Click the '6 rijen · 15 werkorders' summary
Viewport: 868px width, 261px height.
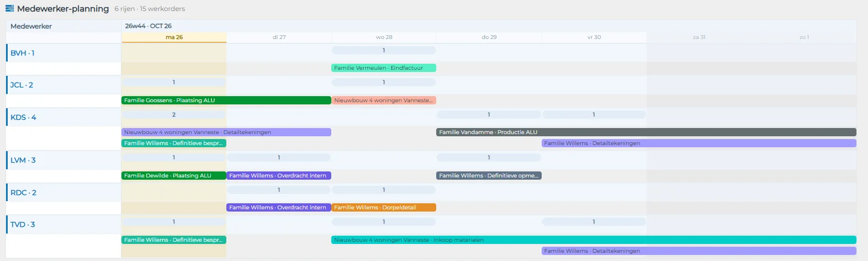click(149, 9)
